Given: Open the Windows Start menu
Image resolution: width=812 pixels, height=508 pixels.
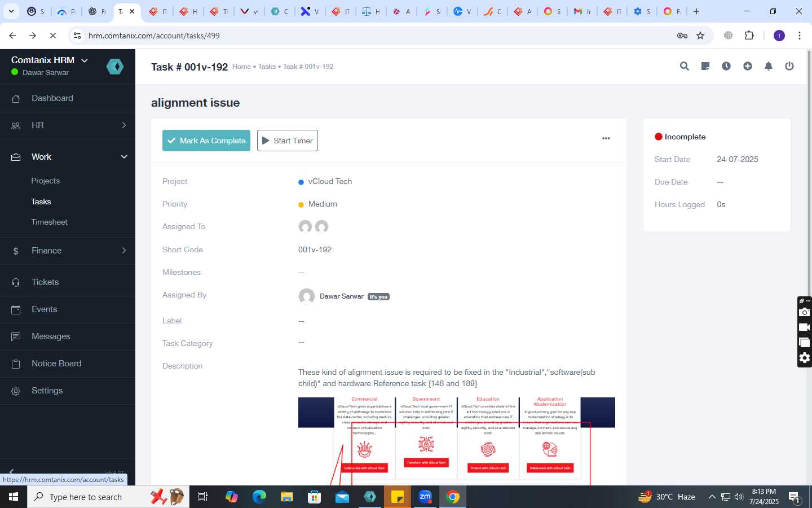Looking at the screenshot, I should pyautogui.click(x=14, y=497).
